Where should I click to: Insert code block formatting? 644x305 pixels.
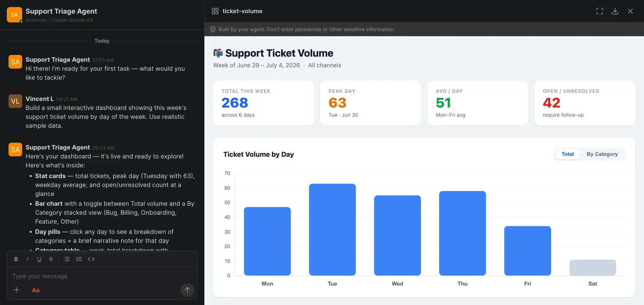click(91, 259)
